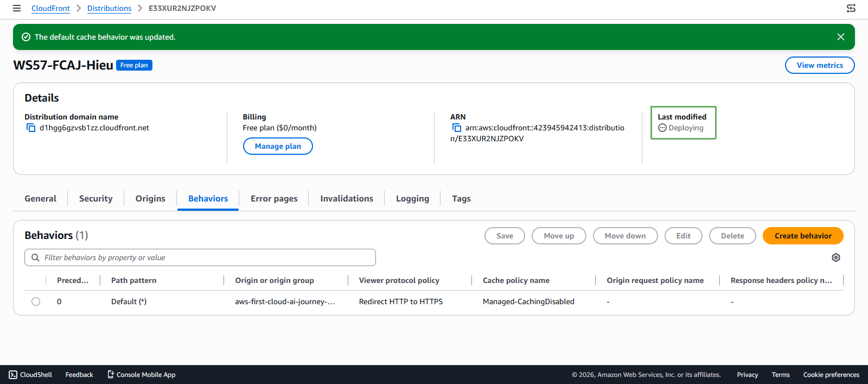Click Viewer protocol policy column header
Viewport: 868px width, 384px height.
pyautogui.click(x=399, y=280)
